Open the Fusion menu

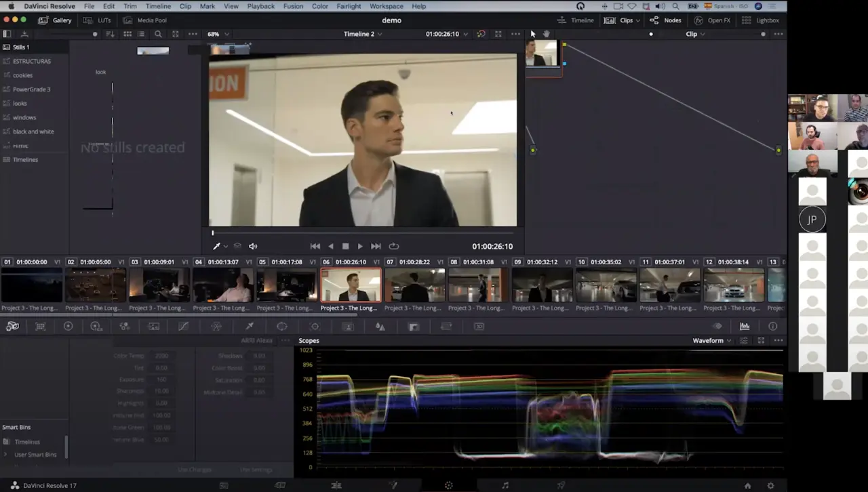coord(293,6)
